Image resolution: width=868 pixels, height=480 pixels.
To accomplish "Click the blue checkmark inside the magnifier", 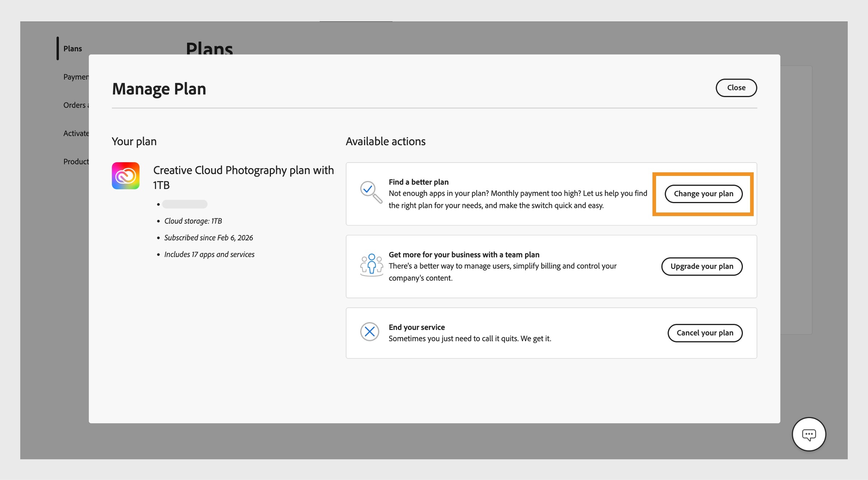I will point(368,189).
